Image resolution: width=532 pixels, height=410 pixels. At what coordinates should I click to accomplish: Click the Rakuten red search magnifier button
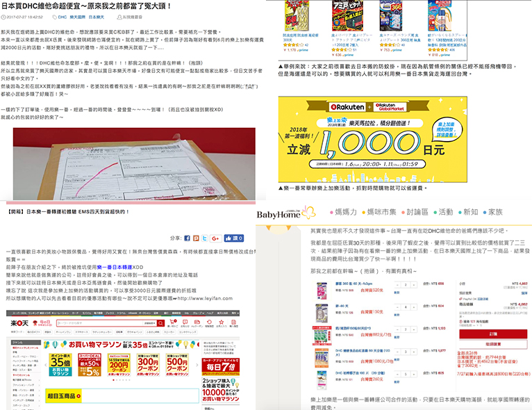[x=161, y=322]
